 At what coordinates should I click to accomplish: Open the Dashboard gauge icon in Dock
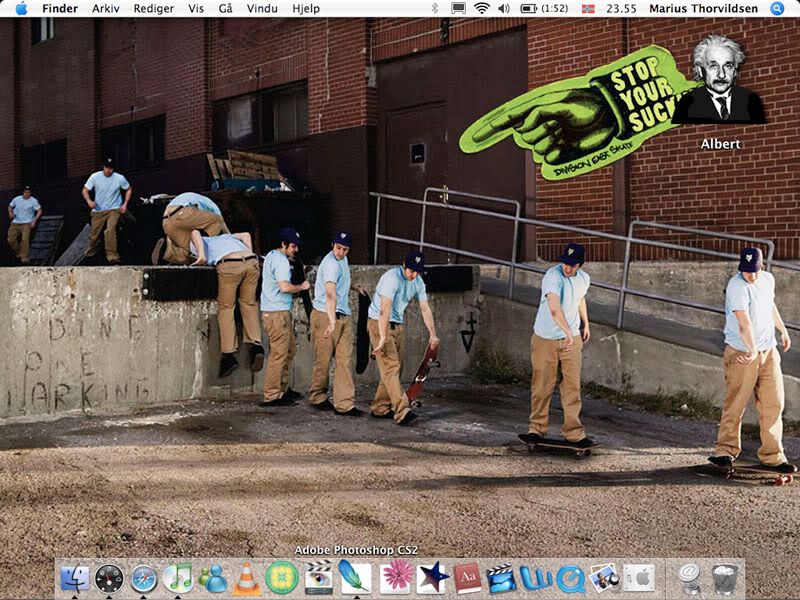coord(109,578)
